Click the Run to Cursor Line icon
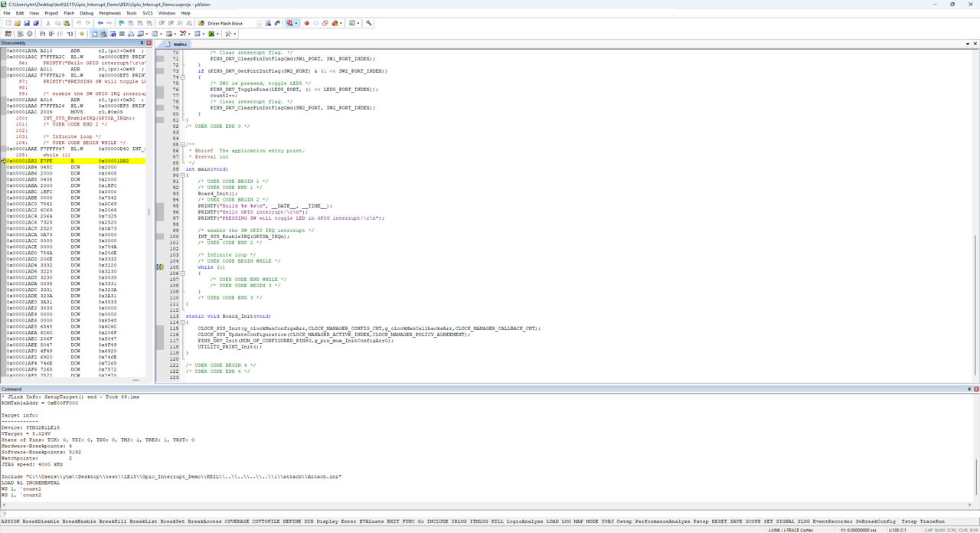This screenshot has height=533, width=980. point(70,34)
